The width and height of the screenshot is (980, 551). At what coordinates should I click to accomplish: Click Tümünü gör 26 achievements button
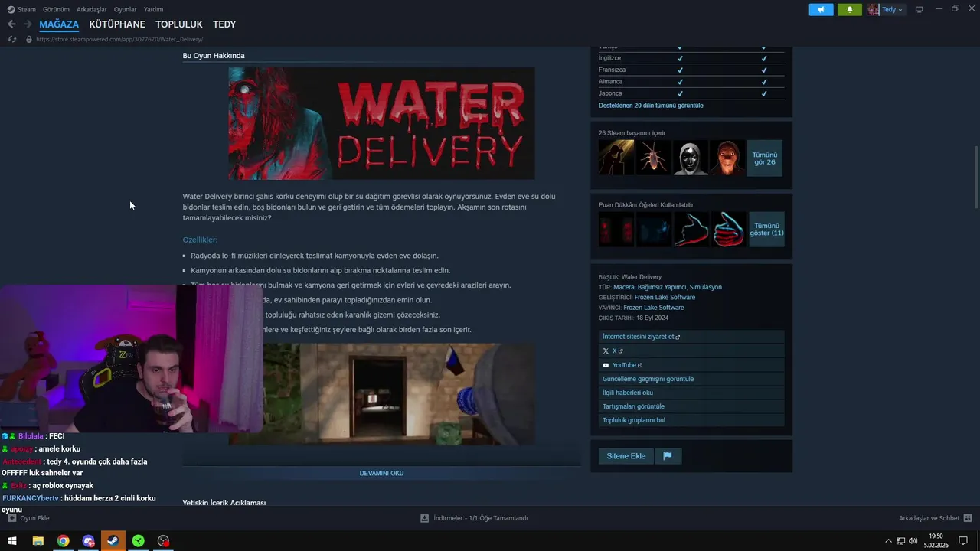765,158
